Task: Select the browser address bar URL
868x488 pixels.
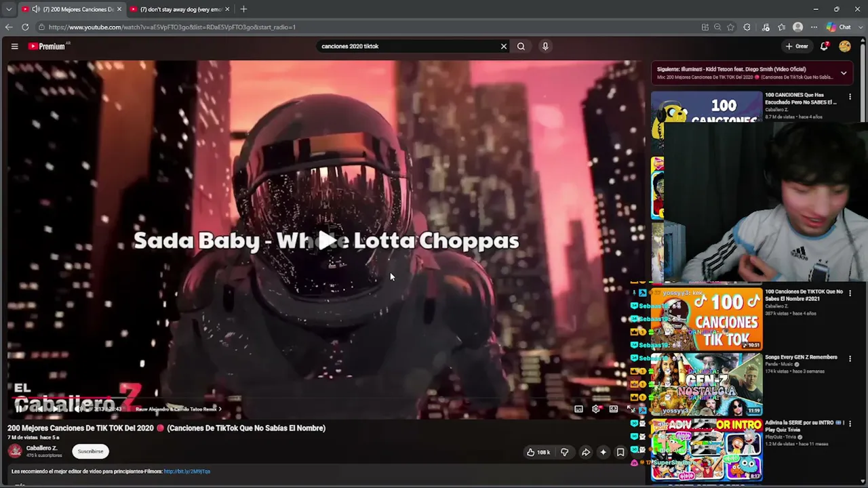Action: tap(172, 27)
